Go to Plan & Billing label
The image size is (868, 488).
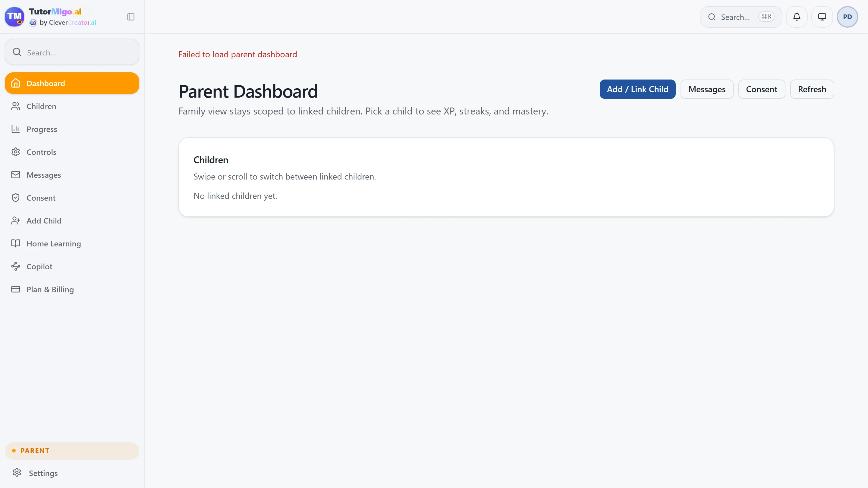[x=50, y=289]
